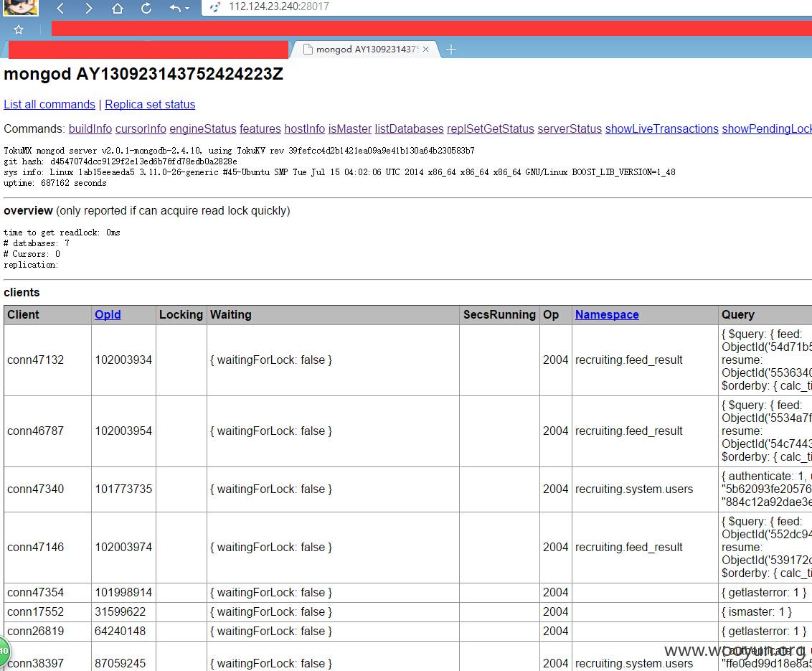Go back with the browser back arrow
The width and height of the screenshot is (812, 671).
click(x=60, y=8)
